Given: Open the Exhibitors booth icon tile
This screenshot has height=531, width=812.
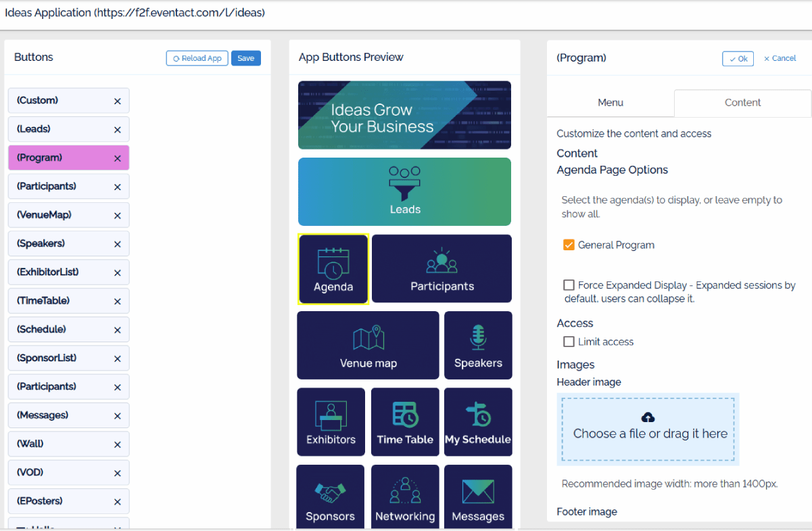Looking at the screenshot, I should tap(331, 421).
